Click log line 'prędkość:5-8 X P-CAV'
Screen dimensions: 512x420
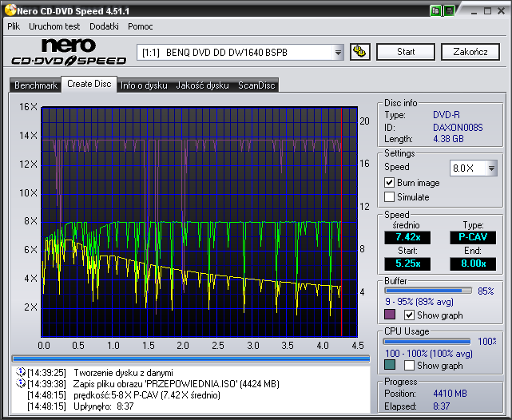click(x=147, y=395)
